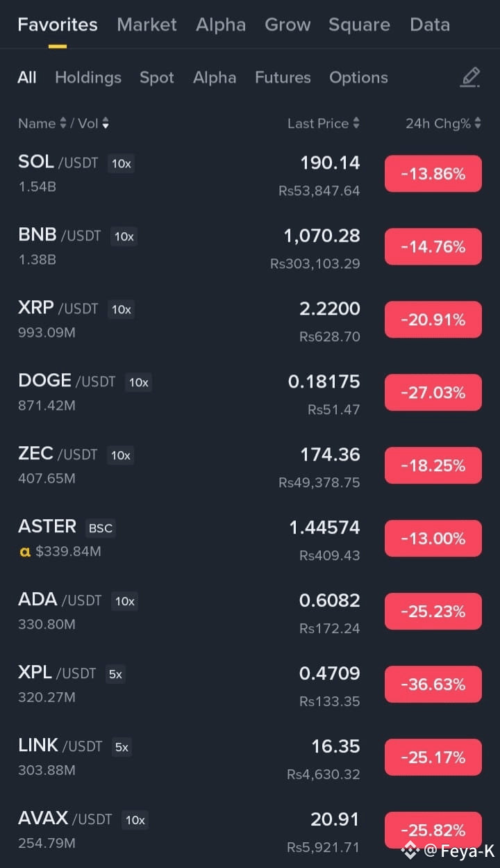Sort by Last Price arrows
This screenshot has width=500, height=868.
[356, 124]
